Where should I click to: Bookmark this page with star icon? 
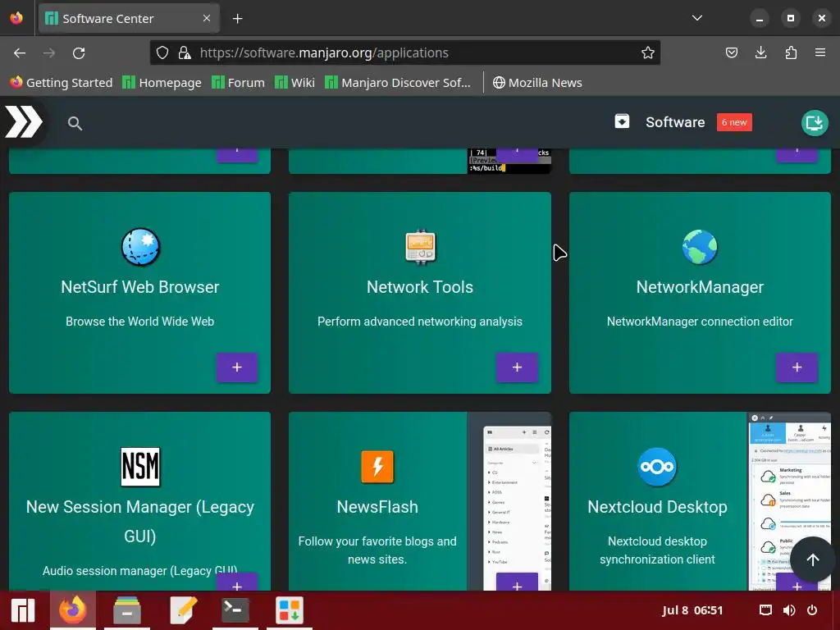pos(648,52)
